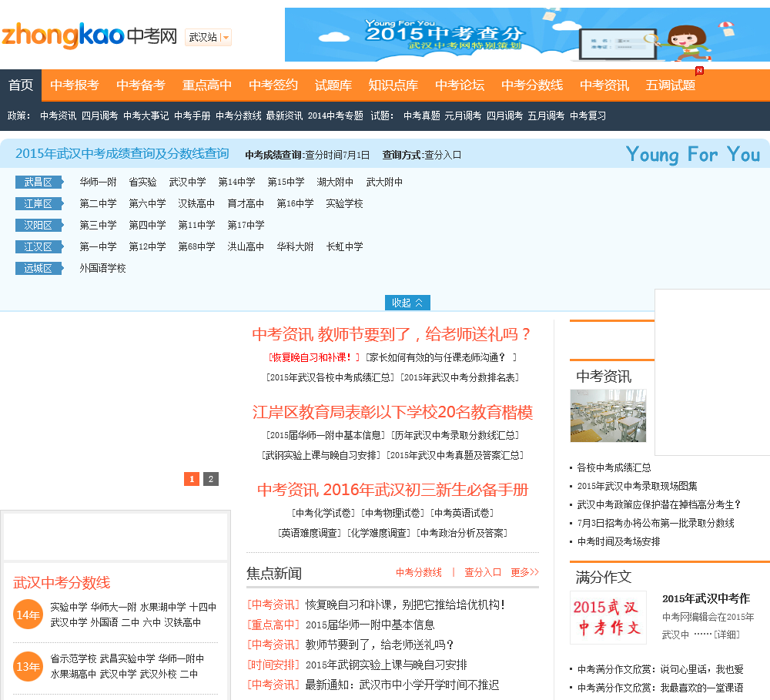Open 2015年武汉各校中考成绩汇总 link

point(330,378)
